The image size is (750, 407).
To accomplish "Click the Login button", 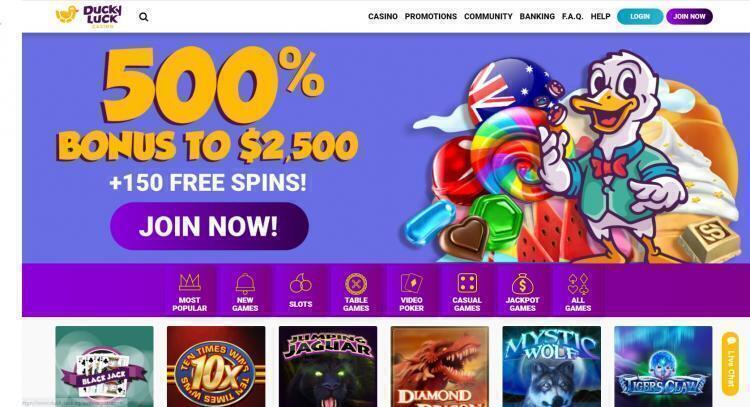I will click(640, 16).
